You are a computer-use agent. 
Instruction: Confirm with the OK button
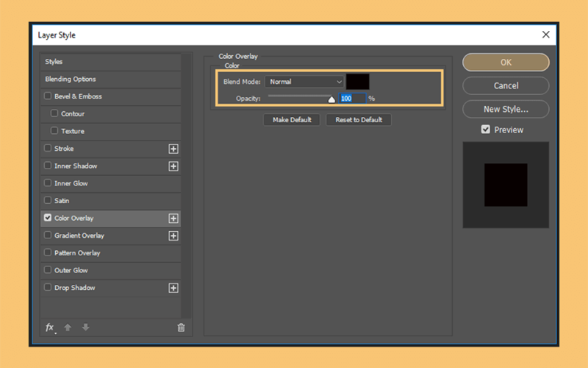[506, 63]
